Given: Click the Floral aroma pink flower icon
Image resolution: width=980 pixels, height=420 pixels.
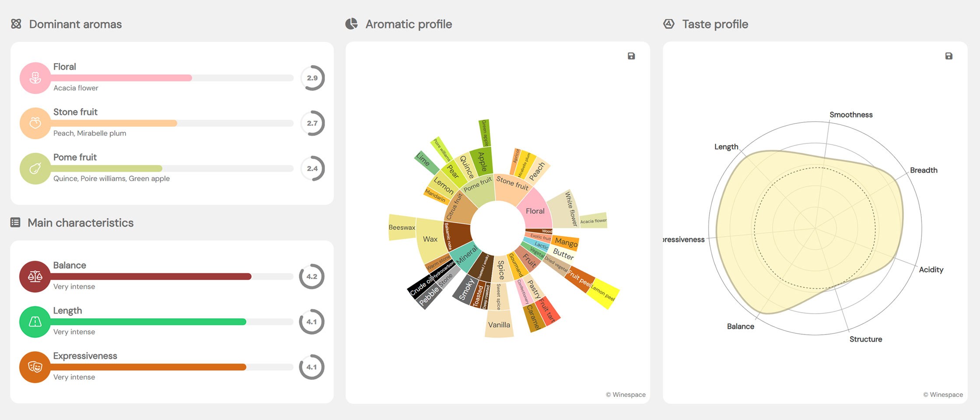Looking at the screenshot, I should 35,78.
